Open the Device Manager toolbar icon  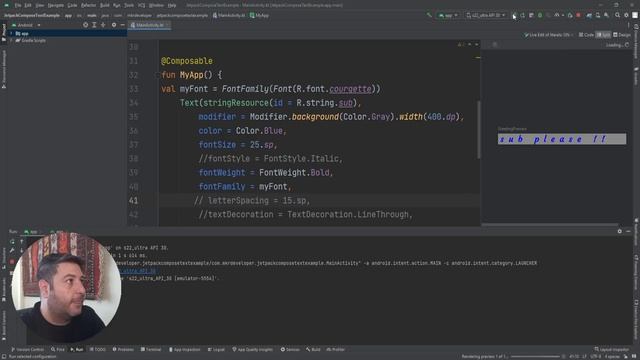tap(598, 15)
